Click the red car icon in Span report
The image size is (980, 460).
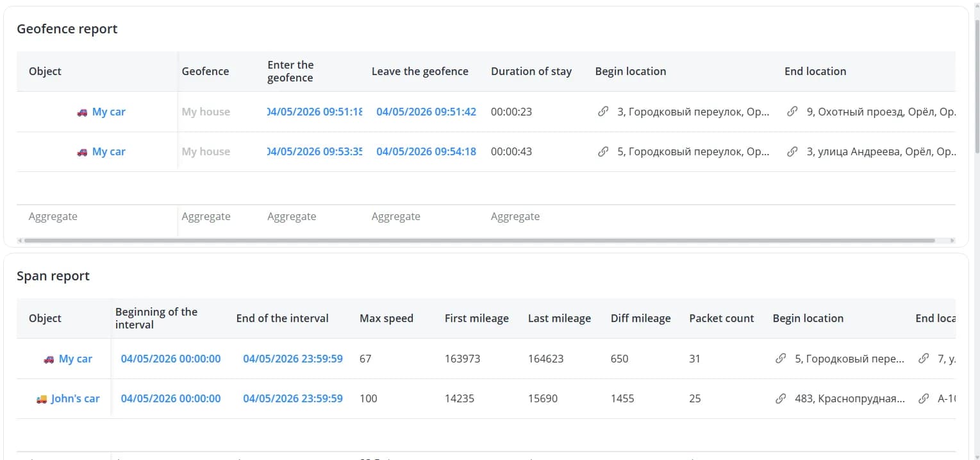pyautogui.click(x=49, y=359)
